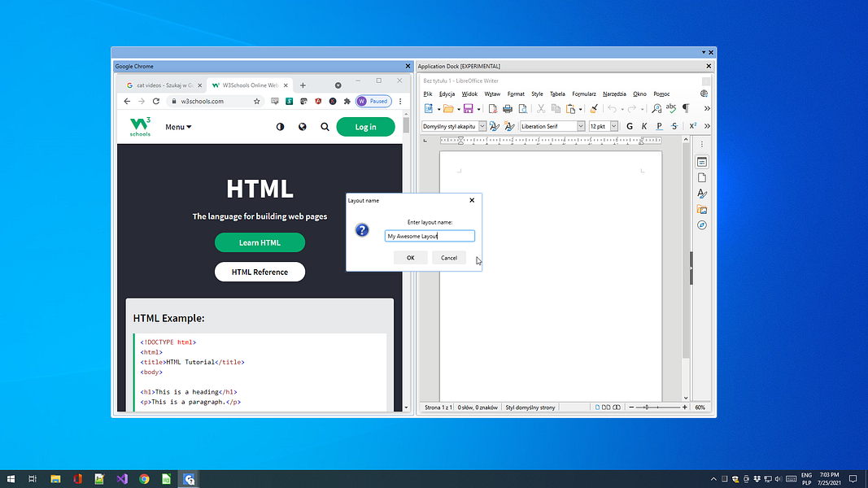
Task: Click the Print icon in Writer toolbar
Action: click(x=507, y=108)
